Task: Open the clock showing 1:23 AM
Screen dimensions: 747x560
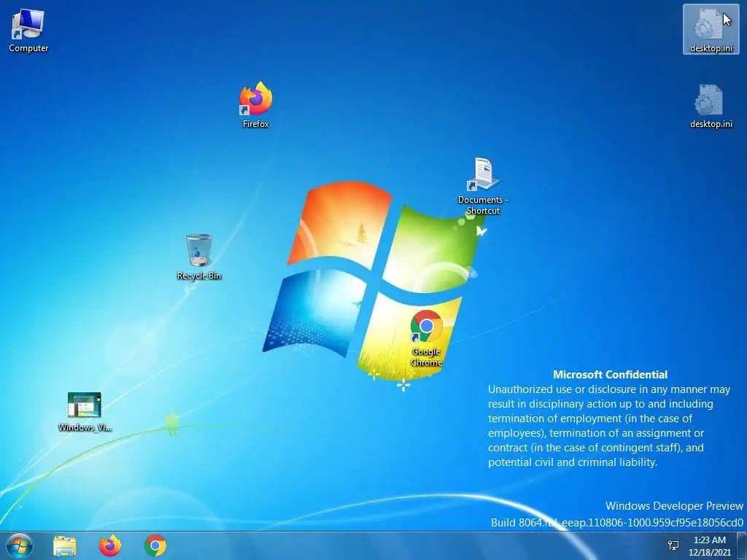Action: tap(709, 545)
